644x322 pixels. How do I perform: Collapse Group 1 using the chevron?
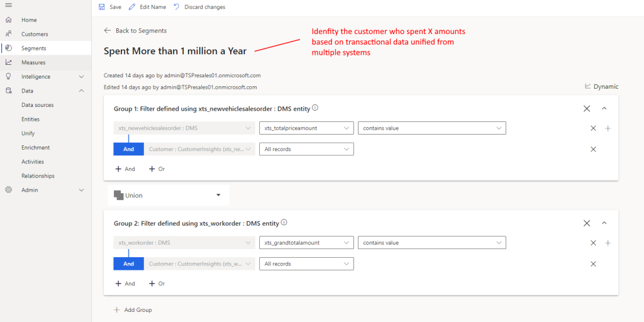(604, 109)
